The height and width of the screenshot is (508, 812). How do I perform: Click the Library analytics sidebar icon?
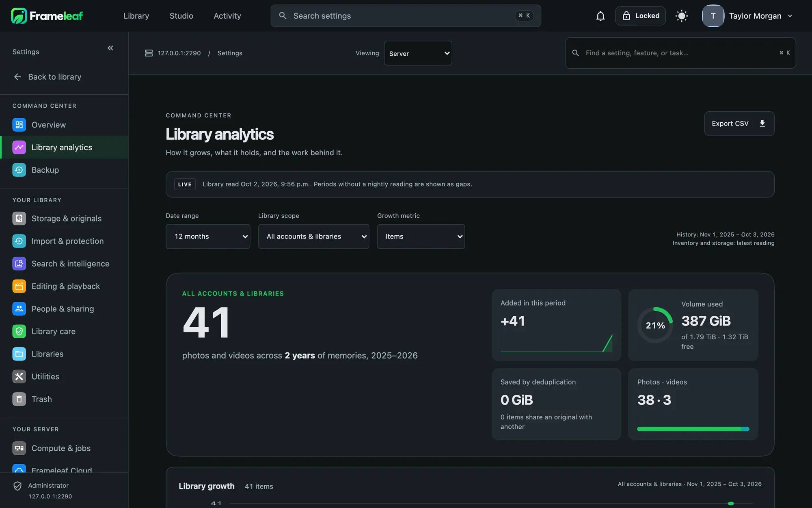(19, 147)
